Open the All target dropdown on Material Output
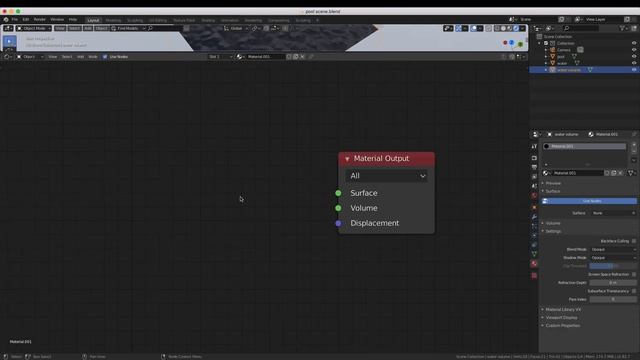640x360 pixels. click(x=386, y=176)
